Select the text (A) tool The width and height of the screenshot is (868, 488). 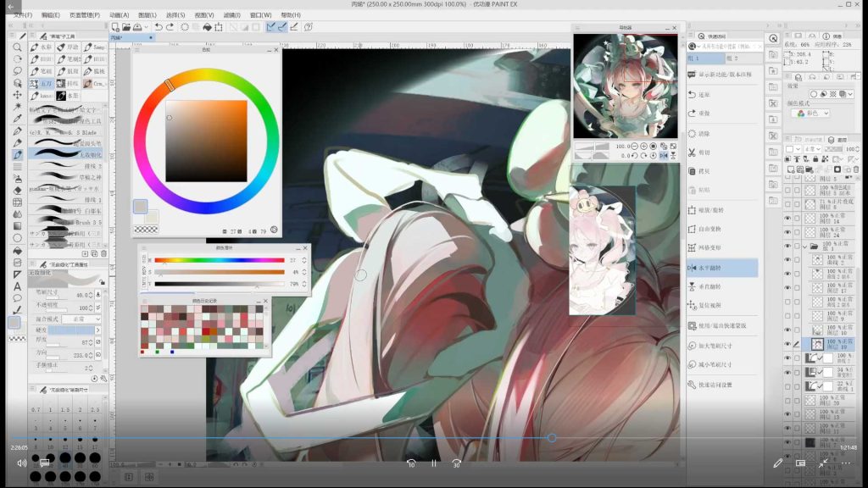17,286
